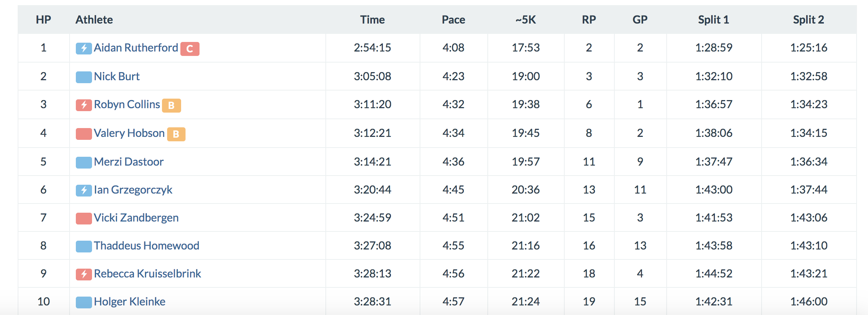The width and height of the screenshot is (868, 315).
Task: Sort by the Athlete column header
Action: [94, 20]
